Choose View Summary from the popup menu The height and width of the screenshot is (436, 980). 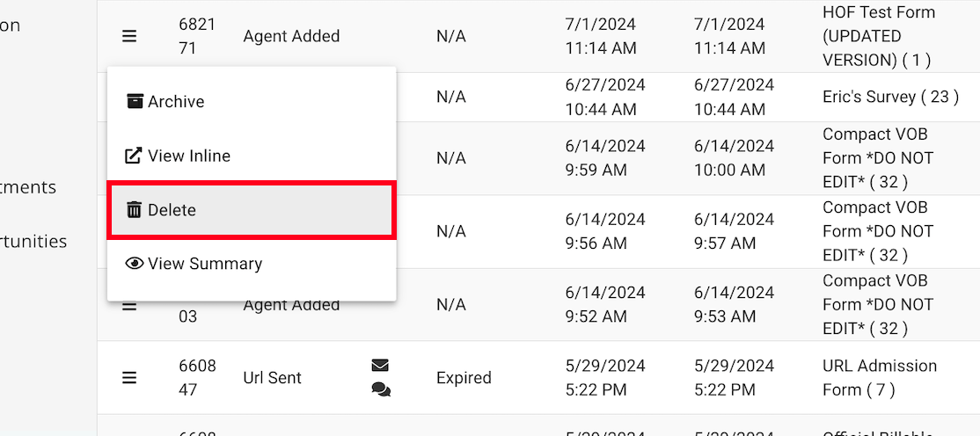[204, 264]
